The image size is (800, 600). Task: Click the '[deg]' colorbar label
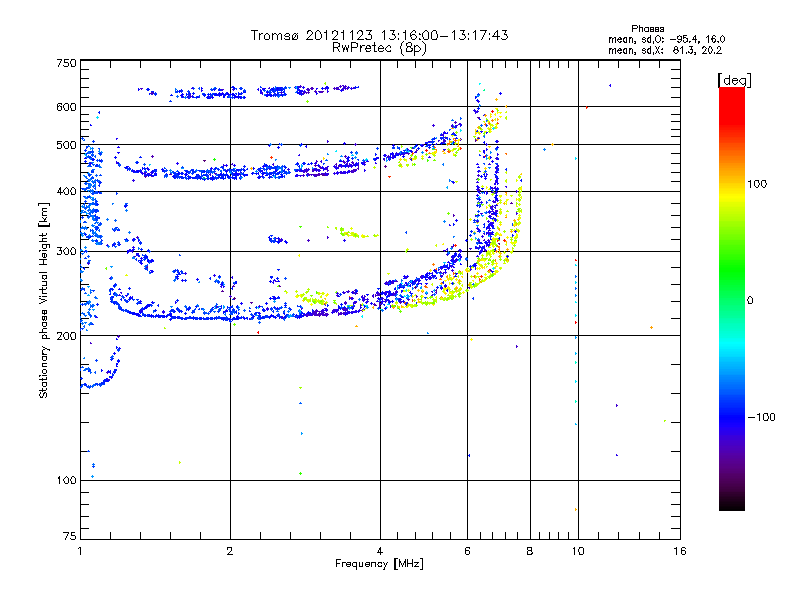pyautogui.click(x=734, y=80)
